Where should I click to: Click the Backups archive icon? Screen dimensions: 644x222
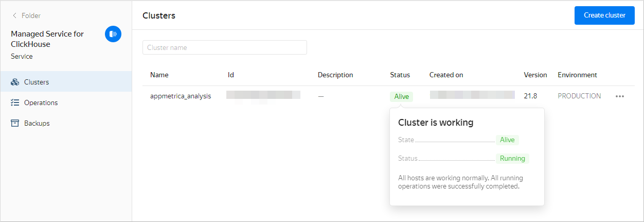(x=15, y=123)
